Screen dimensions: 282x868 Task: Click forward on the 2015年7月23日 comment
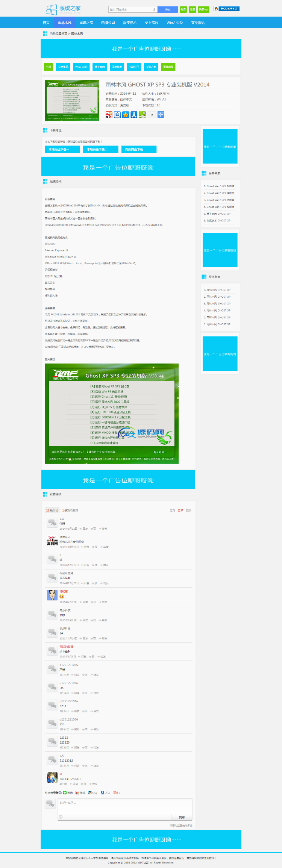[x=103, y=620]
